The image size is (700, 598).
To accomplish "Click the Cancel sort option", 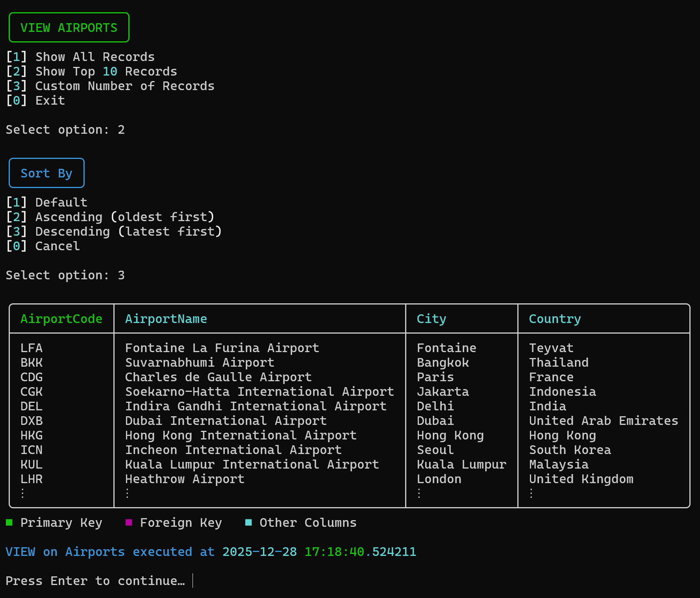I will pos(57,246).
